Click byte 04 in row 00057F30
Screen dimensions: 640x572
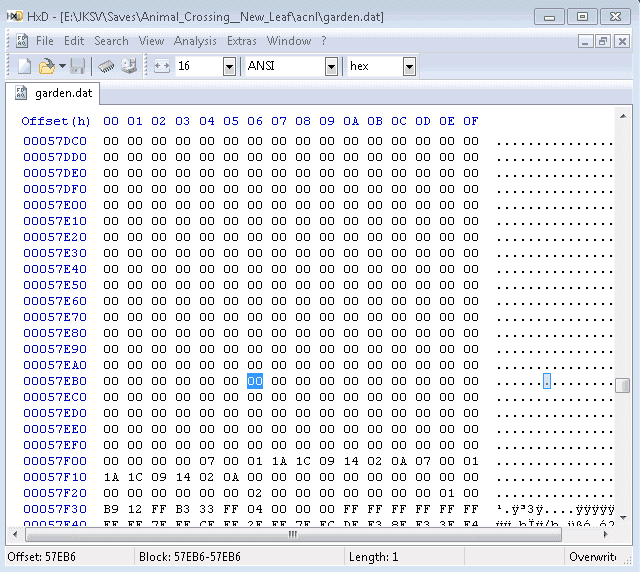[x=255, y=510]
